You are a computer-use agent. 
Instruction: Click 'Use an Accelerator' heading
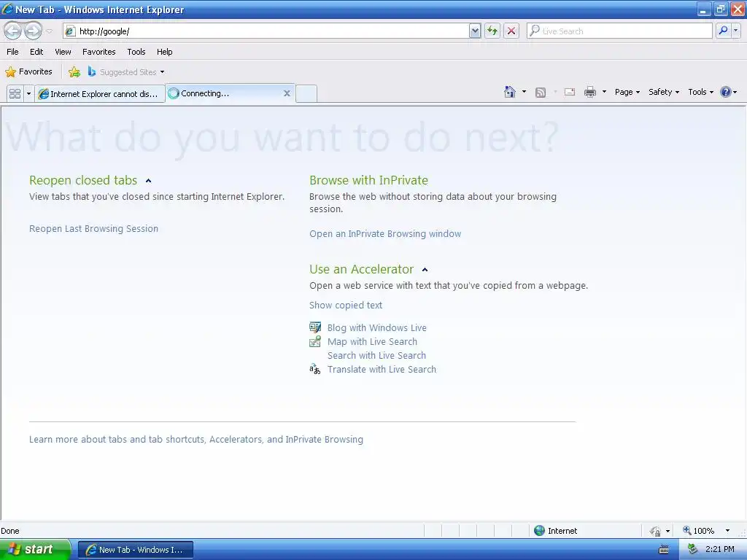click(362, 269)
